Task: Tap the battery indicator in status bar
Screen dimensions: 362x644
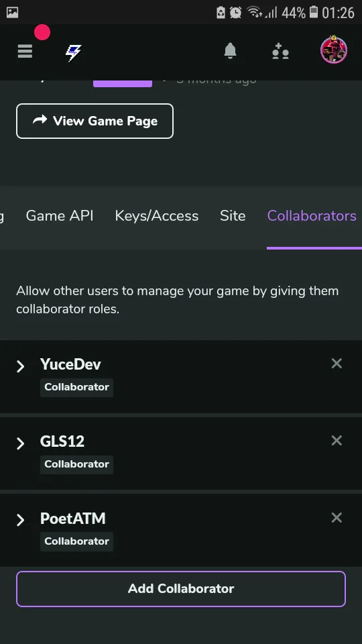Action: (x=314, y=12)
